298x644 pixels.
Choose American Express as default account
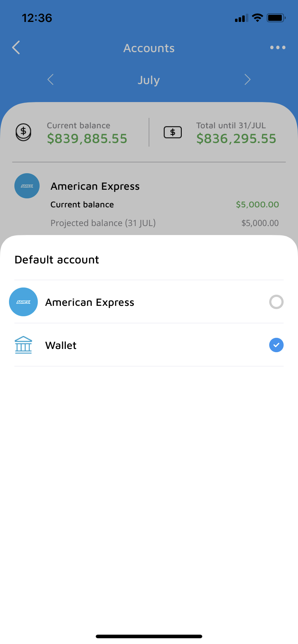pos(149,302)
